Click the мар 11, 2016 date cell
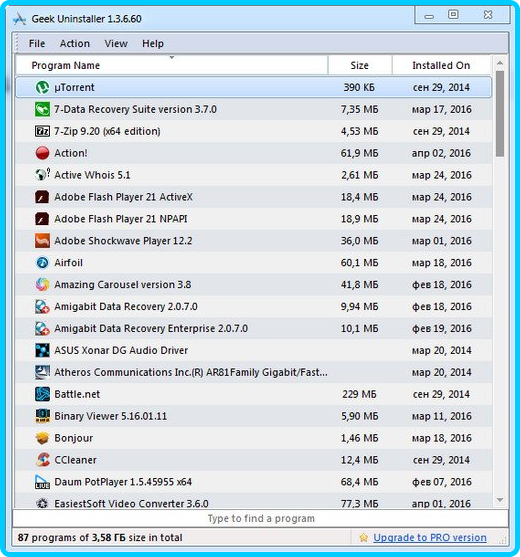 click(x=442, y=416)
